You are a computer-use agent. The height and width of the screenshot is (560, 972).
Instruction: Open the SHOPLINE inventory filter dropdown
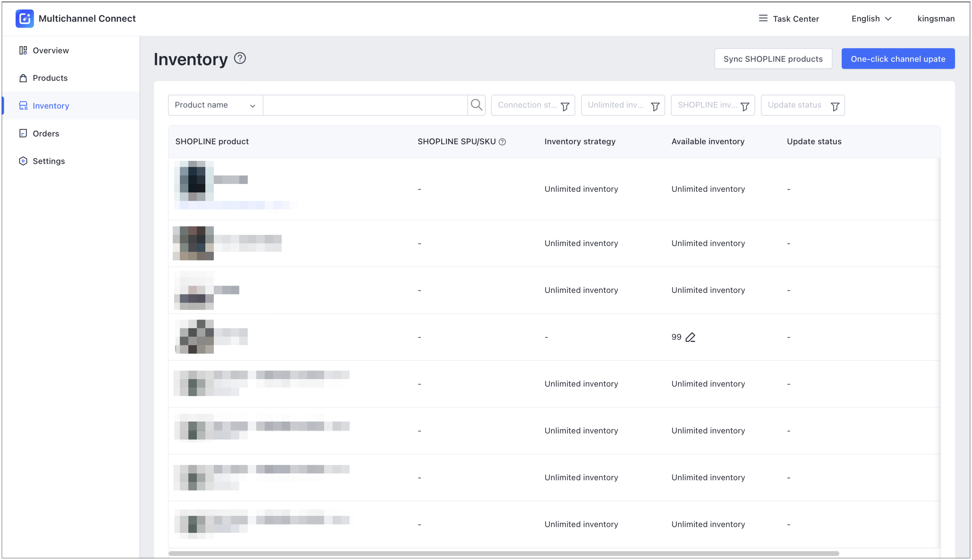pyautogui.click(x=713, y=105)
